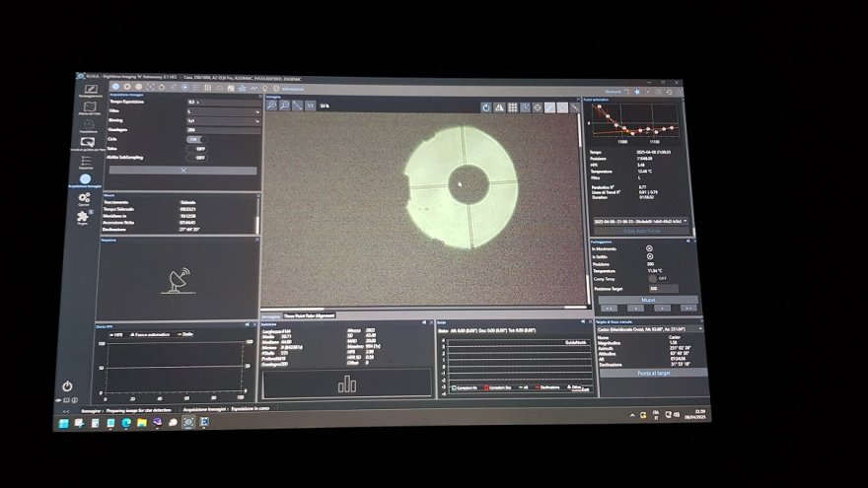Click the Muovi focuser button
The width and height of the screenshot is (868, 488).
tap(647, 299)
